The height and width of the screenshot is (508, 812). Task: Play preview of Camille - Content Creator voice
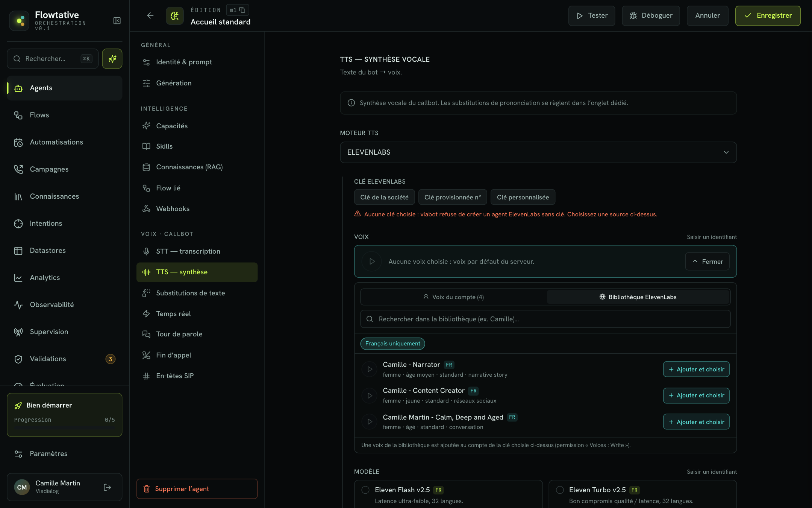pyautogui.click(x=370, y=395)
